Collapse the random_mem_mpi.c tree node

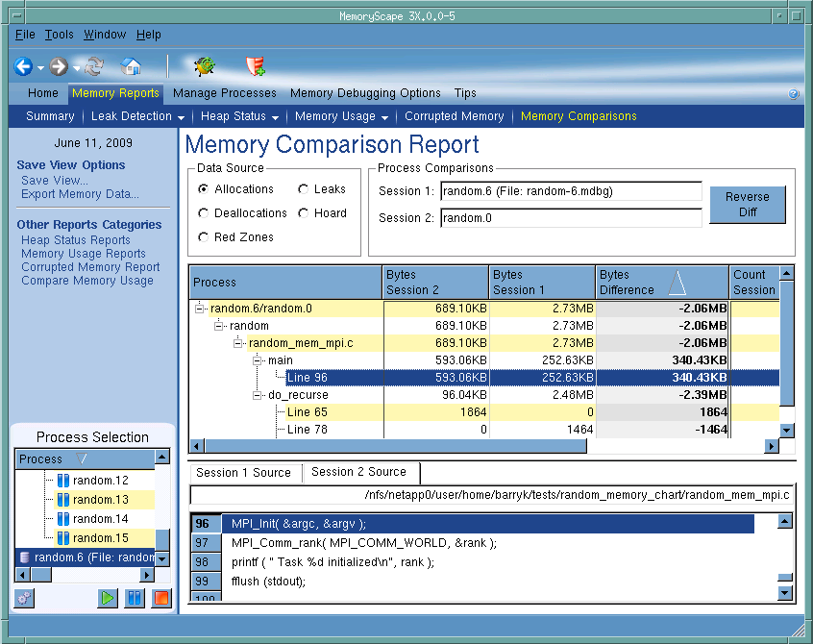tap(239, 343)
